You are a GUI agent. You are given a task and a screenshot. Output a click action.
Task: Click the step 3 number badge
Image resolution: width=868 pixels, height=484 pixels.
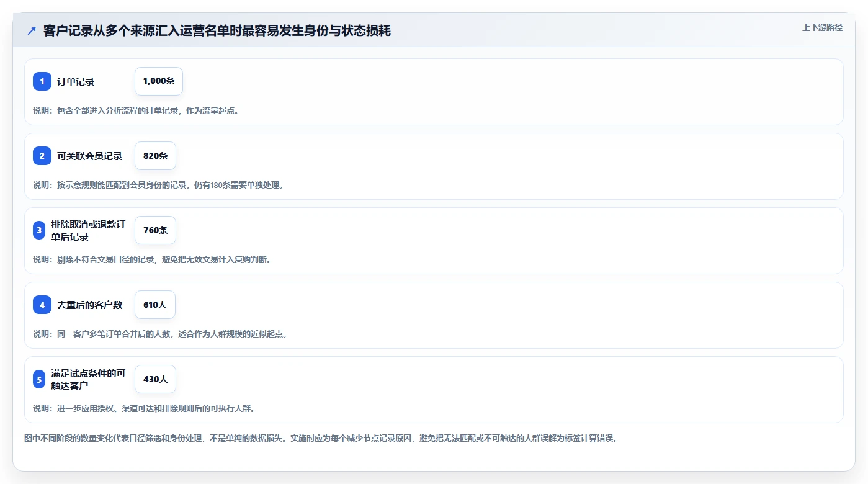(39, 230)
